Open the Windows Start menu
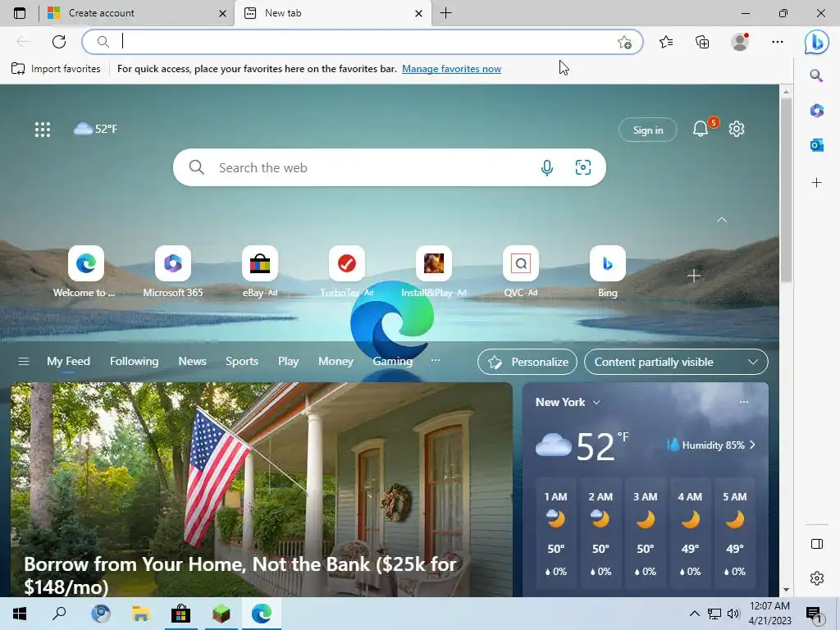This screenshot has width=840, height=630. 20,614
